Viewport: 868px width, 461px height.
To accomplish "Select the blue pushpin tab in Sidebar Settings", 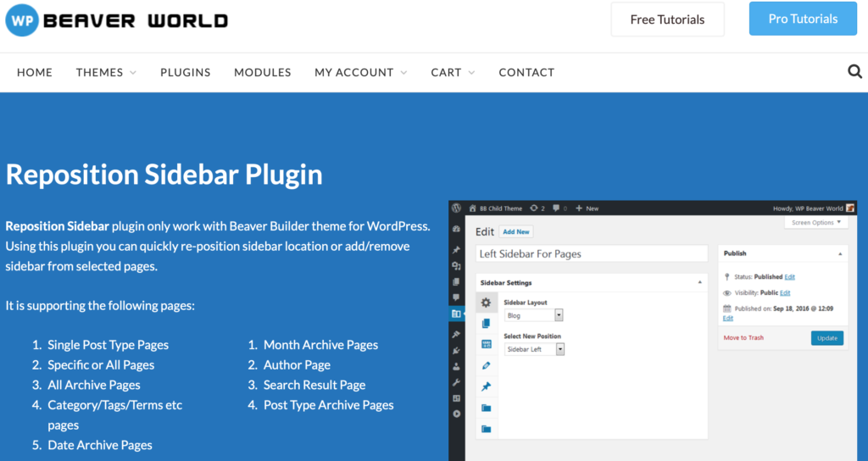I will (x=486, y=386).
